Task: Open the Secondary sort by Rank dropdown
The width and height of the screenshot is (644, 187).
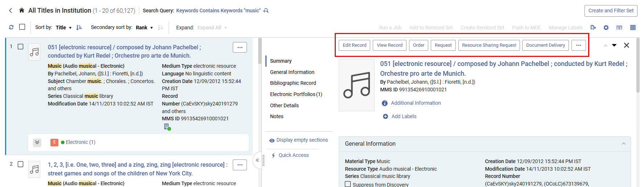Action: tap(144, 28)
